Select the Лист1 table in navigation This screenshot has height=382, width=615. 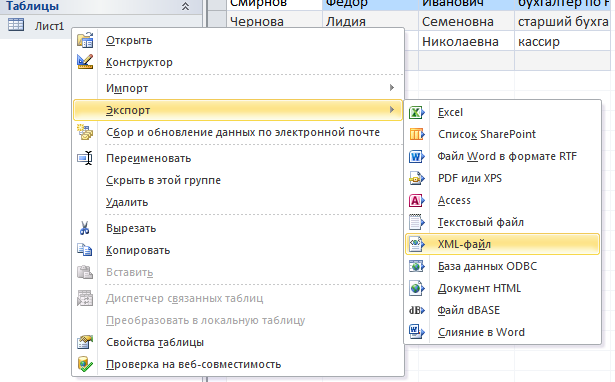point(49,26)
